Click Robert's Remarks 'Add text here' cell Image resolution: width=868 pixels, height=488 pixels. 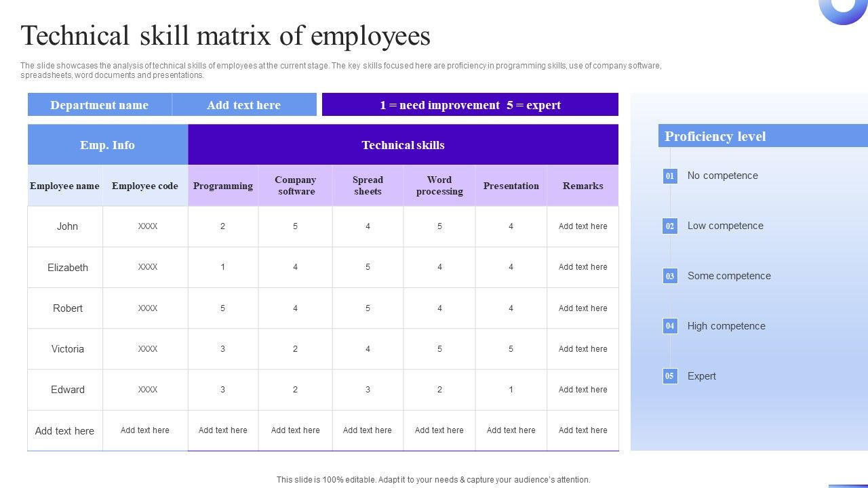pyautogui.click(x=583, y=308)
